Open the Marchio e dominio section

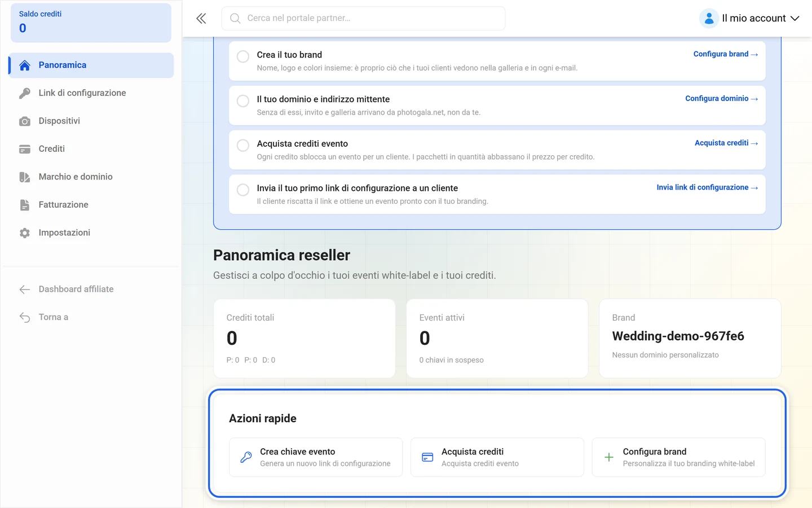91,177
